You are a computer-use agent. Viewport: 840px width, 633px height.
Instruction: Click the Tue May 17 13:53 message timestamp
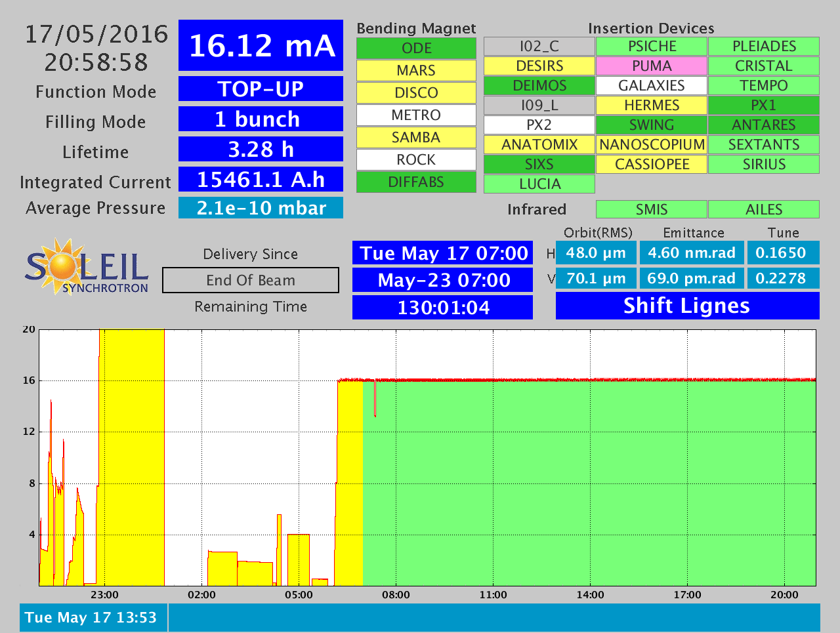(93, 618)
